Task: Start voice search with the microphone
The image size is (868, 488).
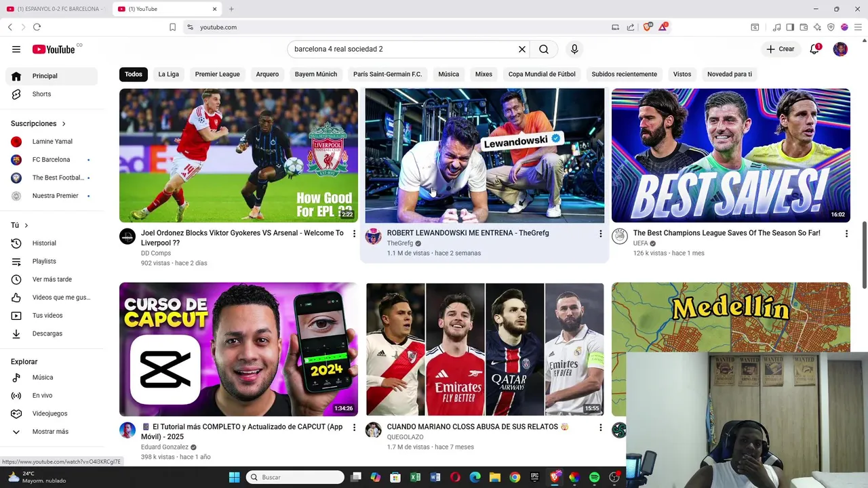Action: (x=574, y=49)
